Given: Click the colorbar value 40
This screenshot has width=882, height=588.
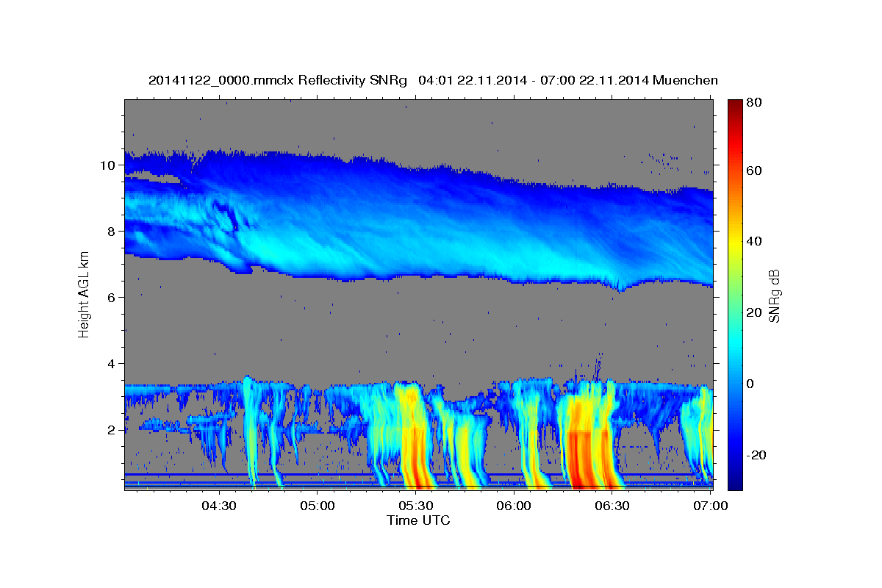Looking at the screenshot, I should [x=753, y=241].
